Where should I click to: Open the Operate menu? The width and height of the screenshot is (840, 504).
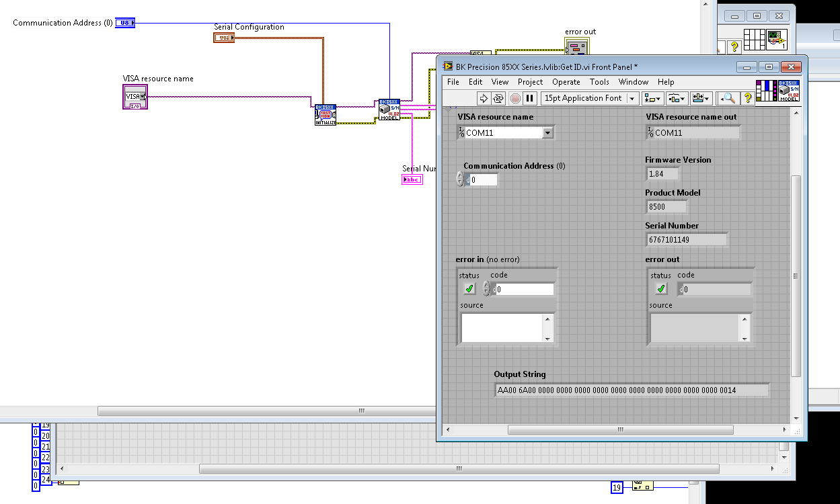(566, 81)
